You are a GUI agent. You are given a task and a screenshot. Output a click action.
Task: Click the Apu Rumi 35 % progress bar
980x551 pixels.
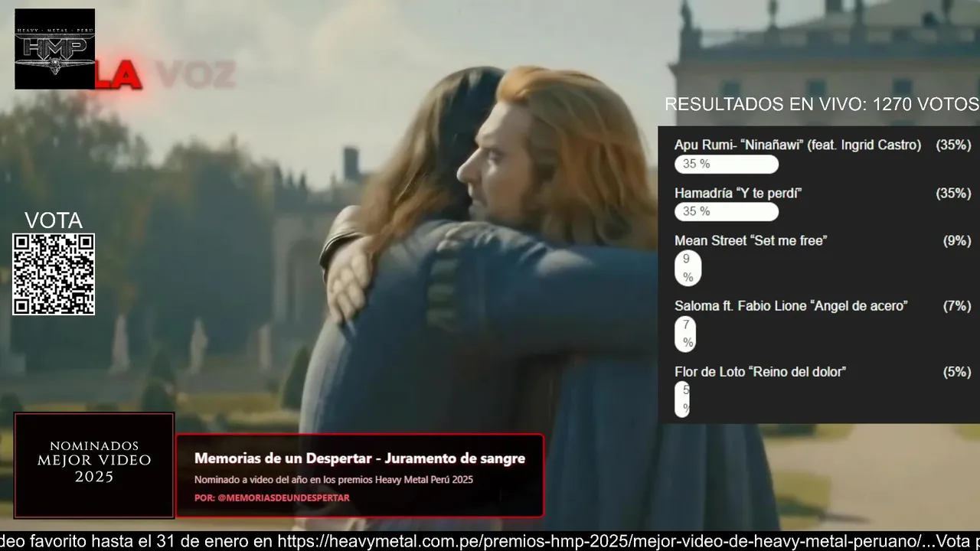pyautogui.click(x=727, y=164)
